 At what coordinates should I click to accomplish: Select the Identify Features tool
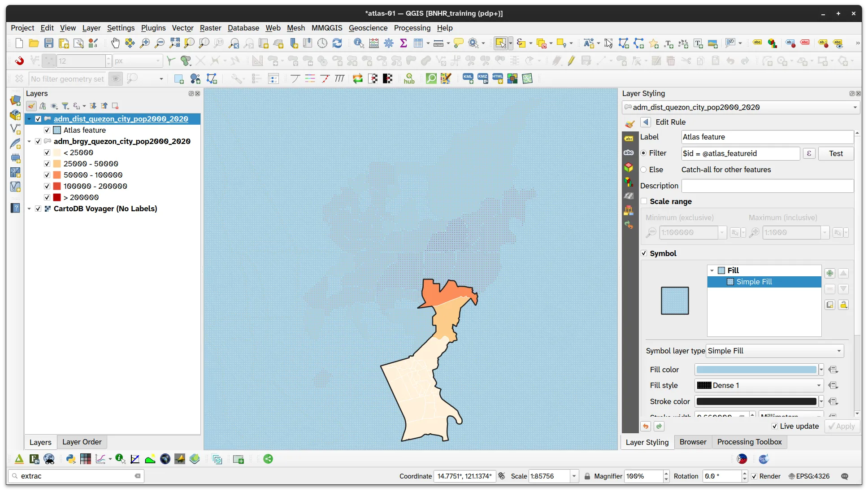click(358, 43)
